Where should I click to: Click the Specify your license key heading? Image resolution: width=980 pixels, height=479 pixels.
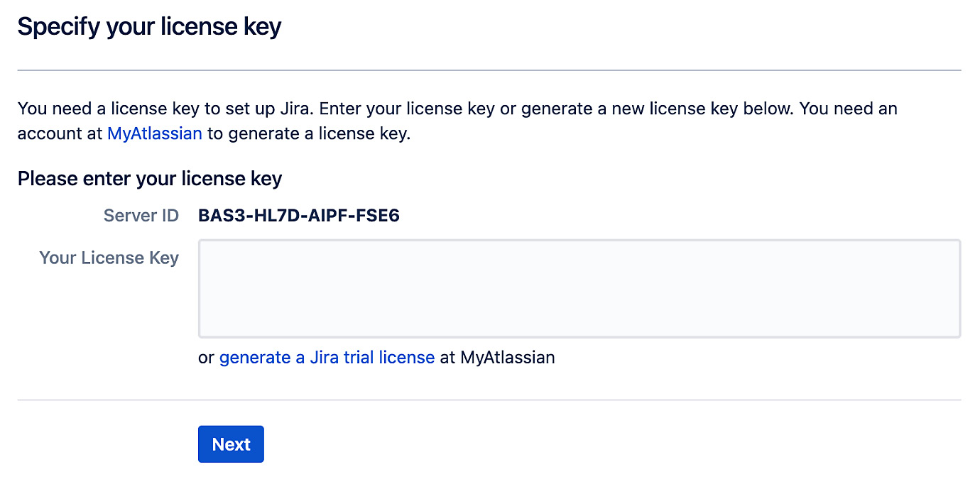[149, 26]
